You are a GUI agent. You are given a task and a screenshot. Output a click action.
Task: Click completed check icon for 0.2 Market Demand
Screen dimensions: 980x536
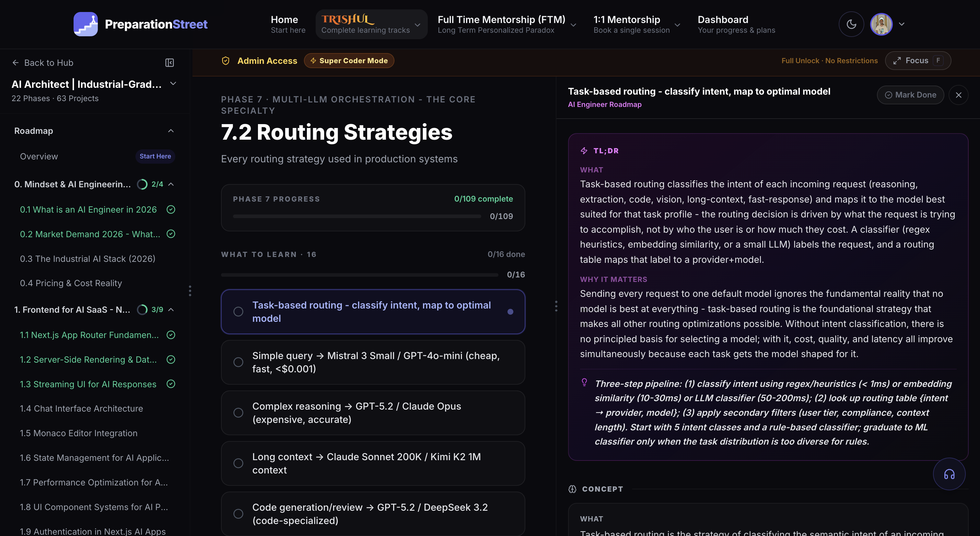coord(171,234)
